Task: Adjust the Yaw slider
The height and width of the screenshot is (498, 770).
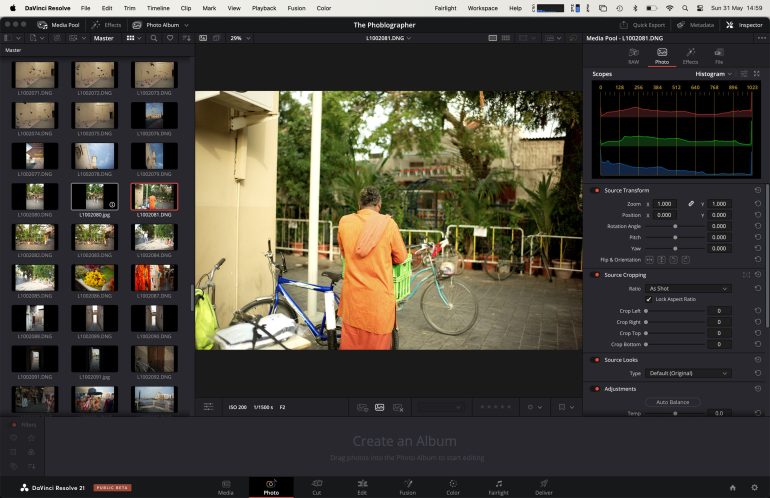Action: coord(675,249)
